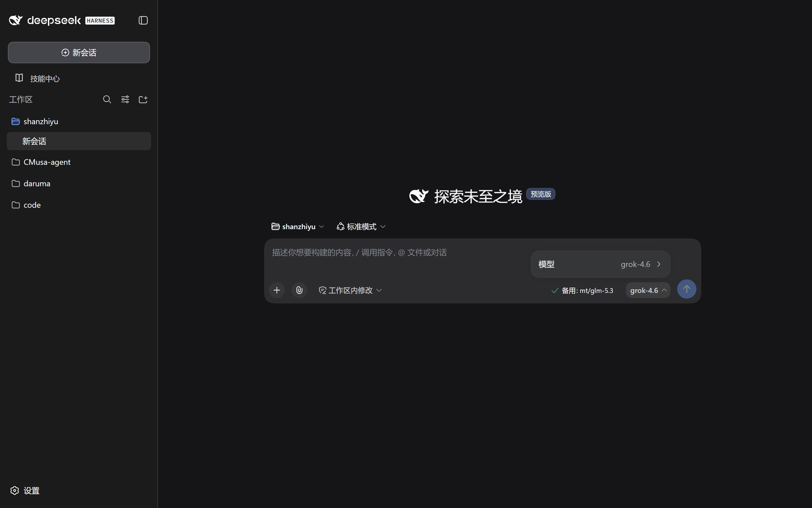Click the 备用: mt/glm-5.3 fallback indicator
812x508 pixels.
[582, 290]
